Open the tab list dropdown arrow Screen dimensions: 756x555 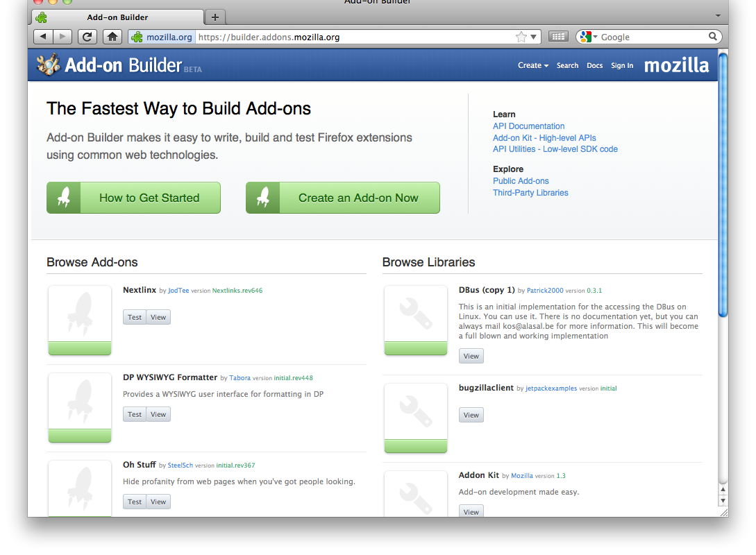pos(718,16)
